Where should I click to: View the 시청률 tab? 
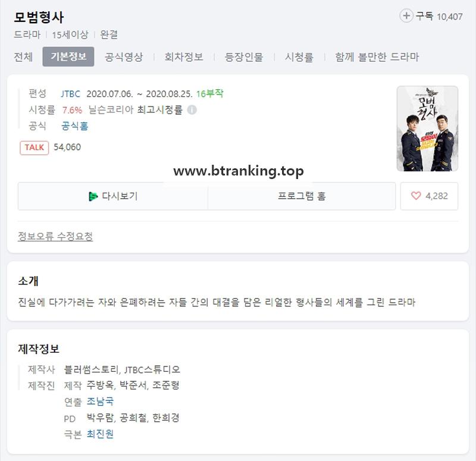299,57
